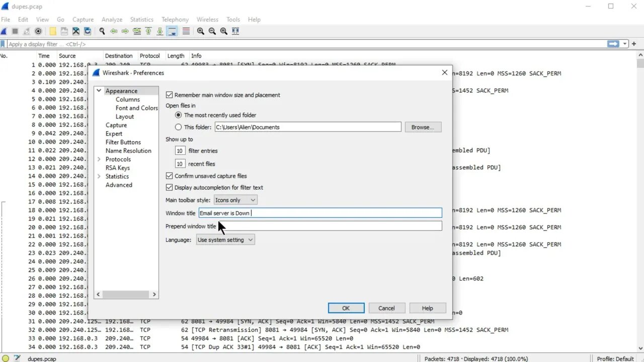Select Font and Colors in preferences tree
This screenshot has height=362, width=644.
[137, 108]
